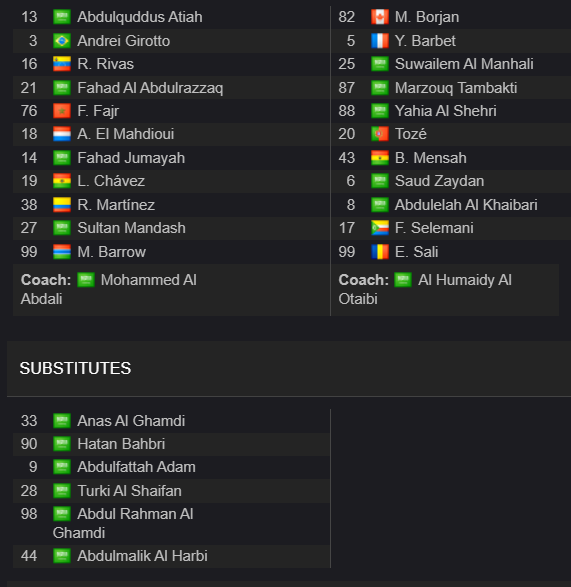Select player Marzouq Tambakti
This screenshot has height=587, width=571.
(x=456, y=88)
